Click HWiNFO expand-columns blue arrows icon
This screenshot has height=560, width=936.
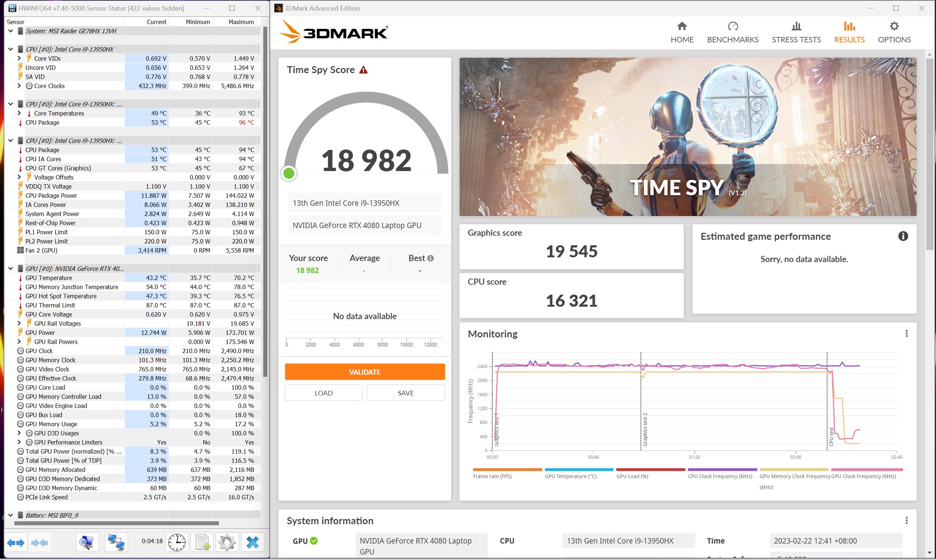click(16, 543)
